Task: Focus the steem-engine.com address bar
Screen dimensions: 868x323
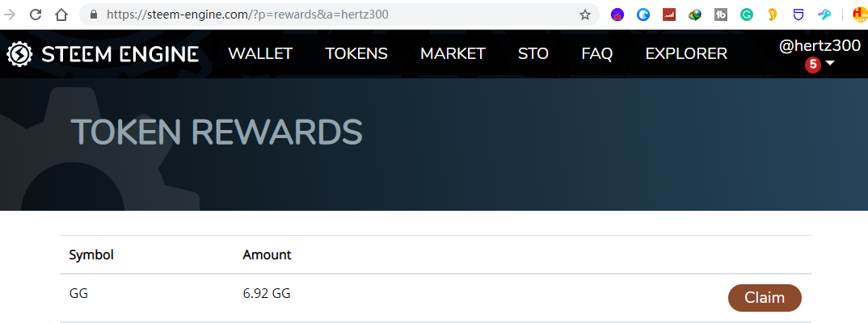Action: pyautogui.click(x=339, y=15)
